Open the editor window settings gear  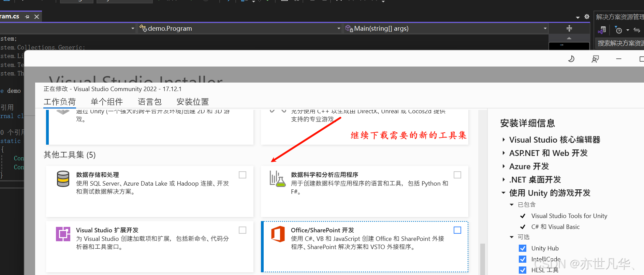587,16
